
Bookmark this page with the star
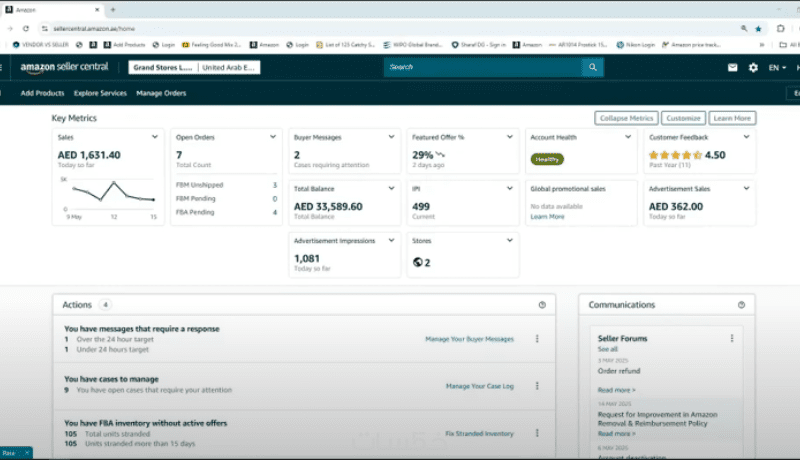click(x=758, y=29)
